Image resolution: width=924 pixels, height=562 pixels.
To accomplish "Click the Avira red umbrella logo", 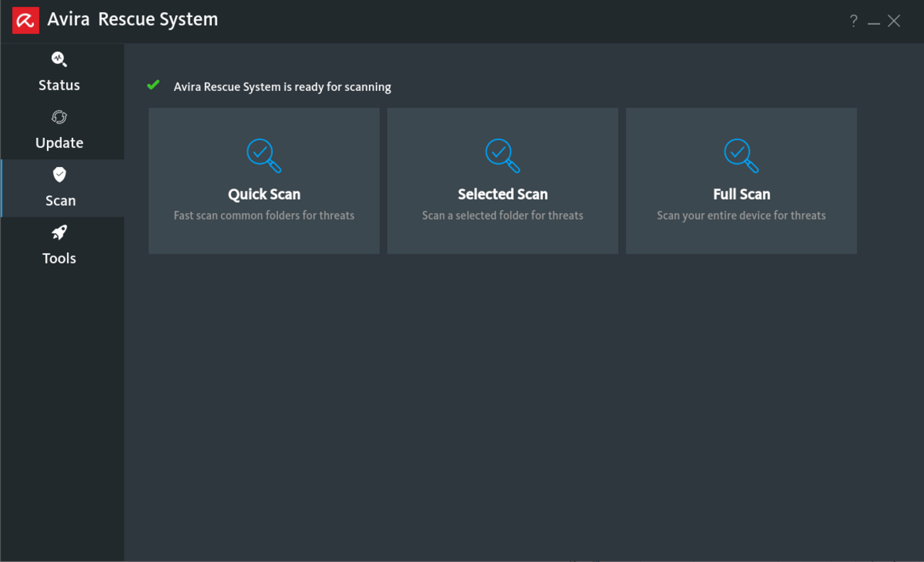I will coord(26,21).
